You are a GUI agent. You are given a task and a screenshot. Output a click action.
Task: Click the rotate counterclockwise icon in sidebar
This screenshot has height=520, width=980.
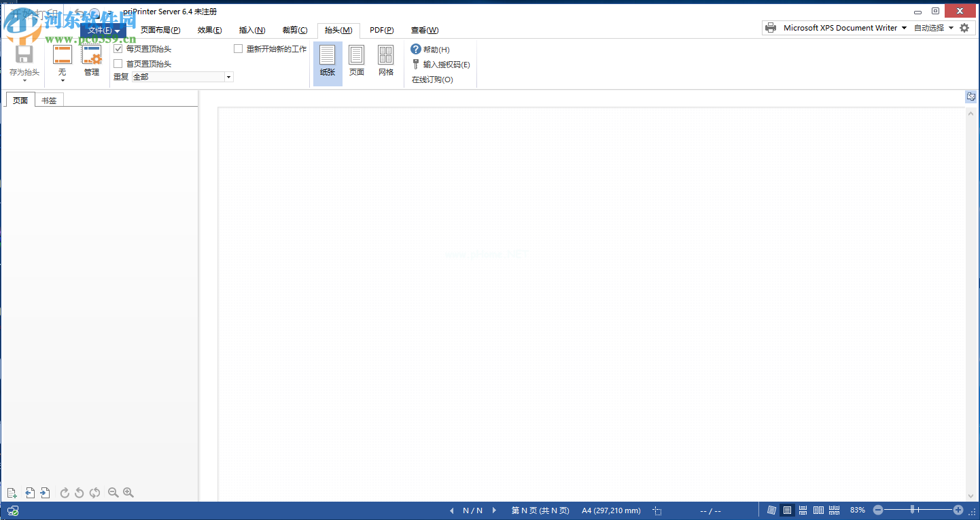point(79,493)
